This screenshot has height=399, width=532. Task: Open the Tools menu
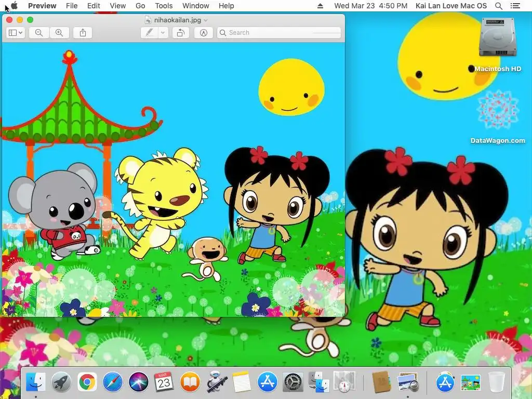click(164, 6)
